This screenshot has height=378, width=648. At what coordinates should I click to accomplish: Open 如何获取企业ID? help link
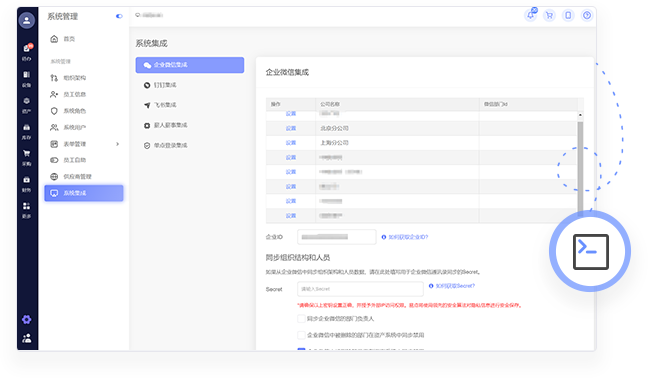[405, 237]
